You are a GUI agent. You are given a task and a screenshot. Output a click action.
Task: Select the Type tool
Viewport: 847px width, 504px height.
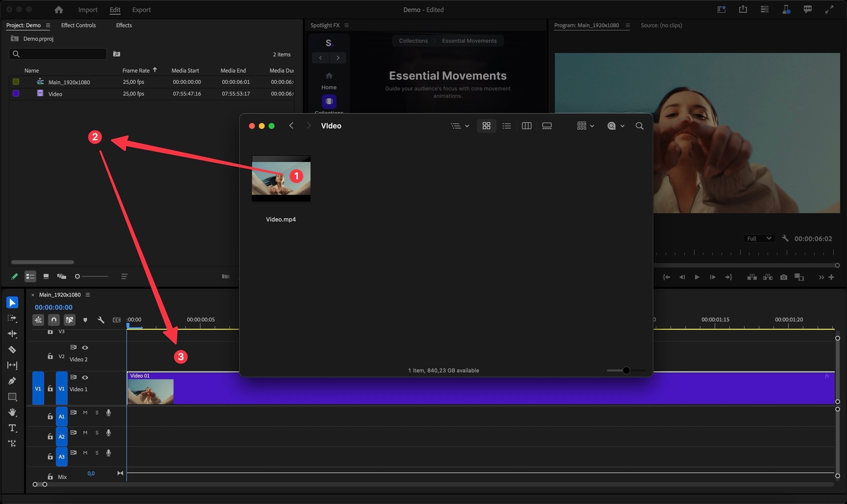point(12,428)
